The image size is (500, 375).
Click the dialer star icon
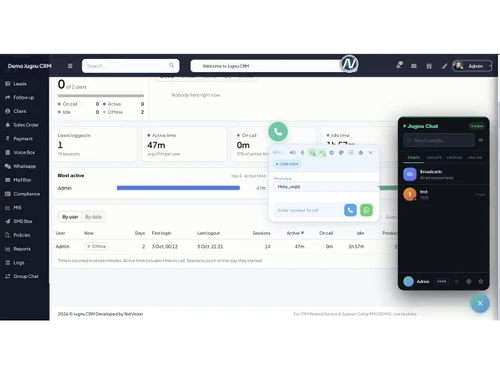click(x=361, y=153)
